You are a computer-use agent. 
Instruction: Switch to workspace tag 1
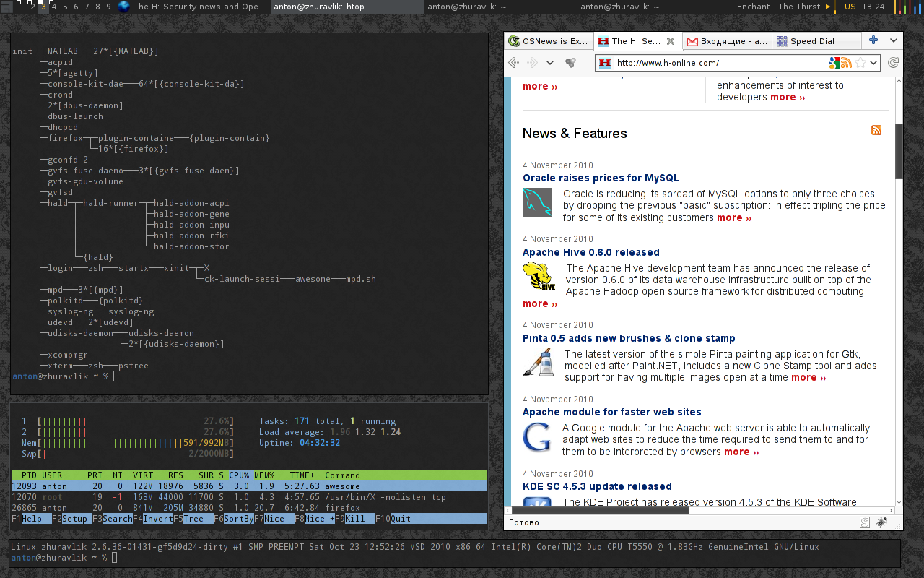tap(21, 7)
